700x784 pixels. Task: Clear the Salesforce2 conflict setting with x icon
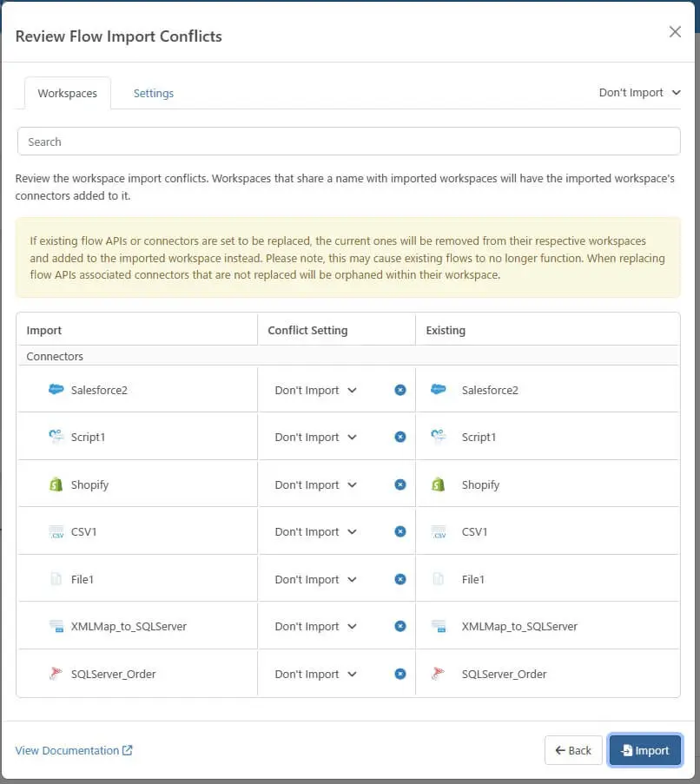pyautogui.click(x=400, y=390)
